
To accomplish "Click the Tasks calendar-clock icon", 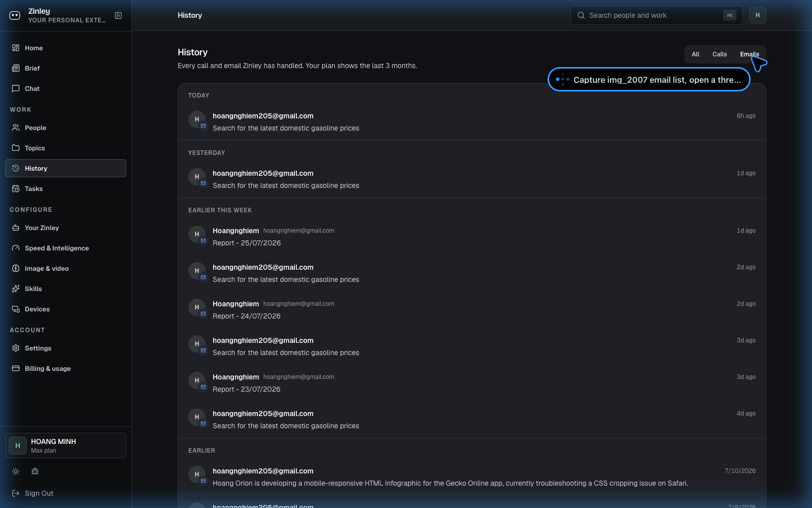I will (x=16, y=188).
